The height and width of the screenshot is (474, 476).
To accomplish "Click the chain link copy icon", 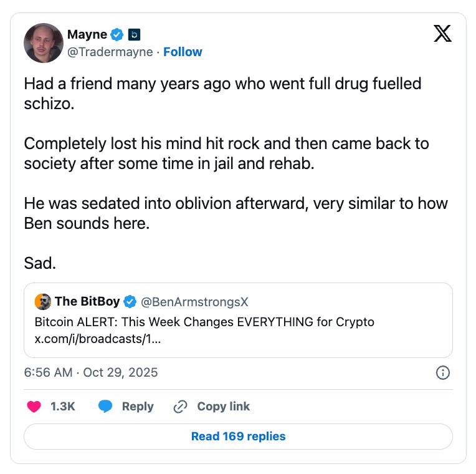I will tap(180, 407).
